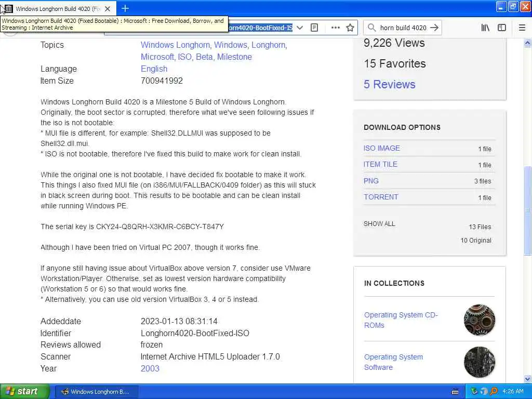Image resolution: width=532 pixels, height=399 pixels.
Task: Open the PNG download option
Action: pos(371,181)
